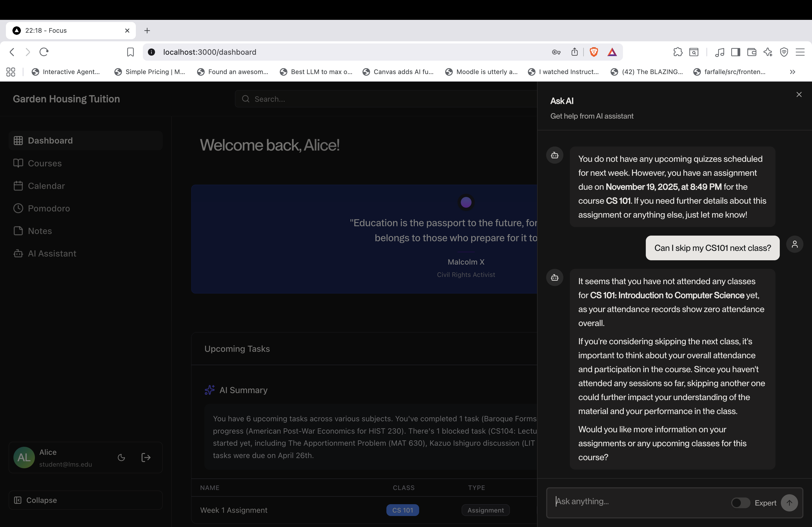Open the Calendar page

[x=46, y=186]
